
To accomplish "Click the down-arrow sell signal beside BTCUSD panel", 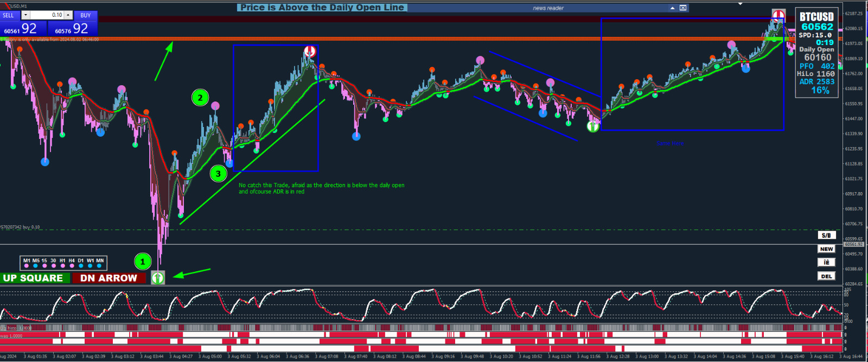I will coord(778,15).
